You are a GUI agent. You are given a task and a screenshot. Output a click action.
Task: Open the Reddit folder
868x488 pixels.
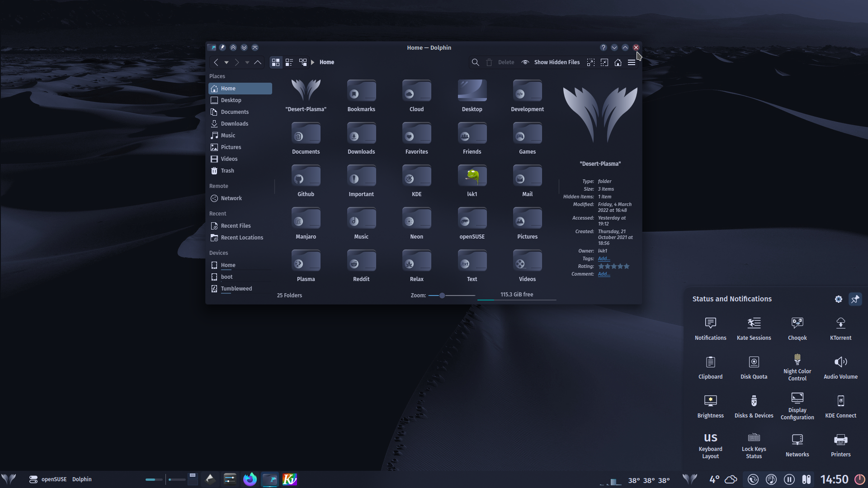point(361,265)
